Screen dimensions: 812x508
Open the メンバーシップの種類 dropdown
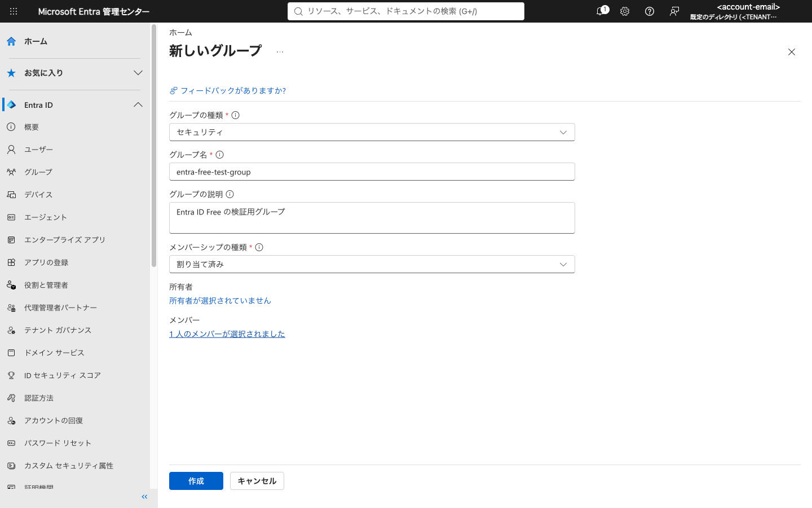pos(372,264)
